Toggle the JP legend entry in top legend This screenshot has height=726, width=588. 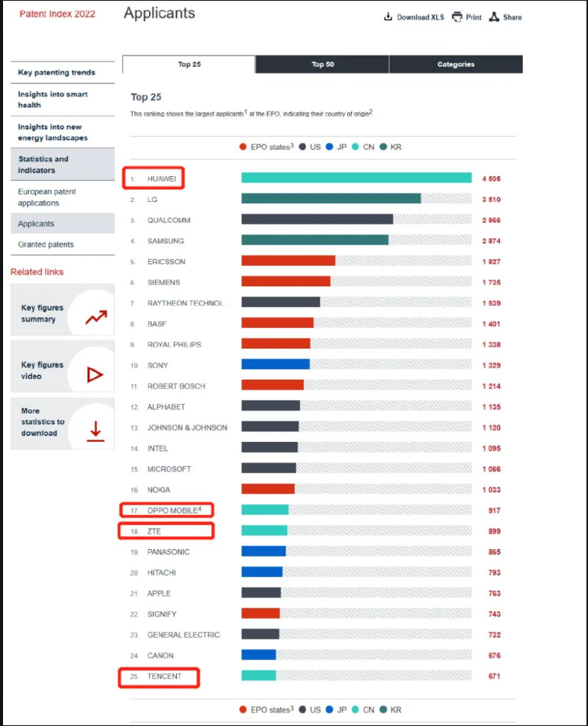pyautogui.click(x=335, y=147)
